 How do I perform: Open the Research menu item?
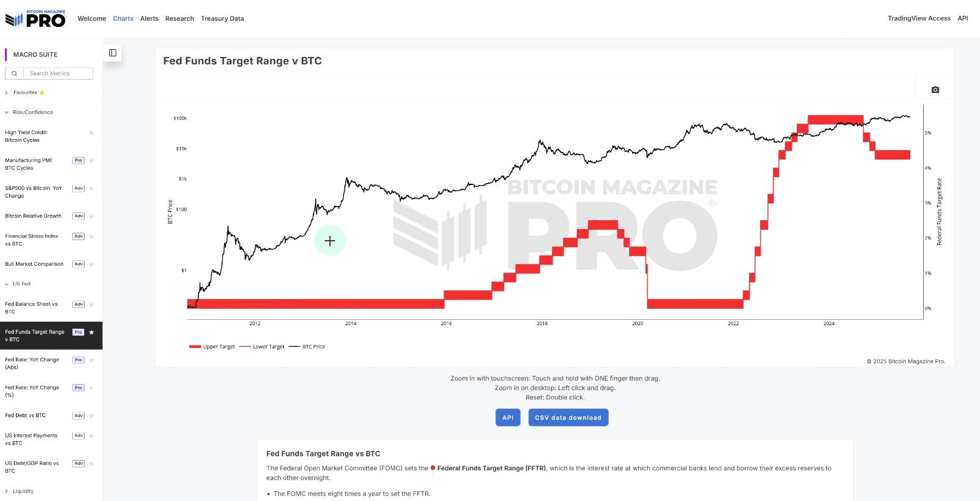pyautogui.click(x=179, y=19)
